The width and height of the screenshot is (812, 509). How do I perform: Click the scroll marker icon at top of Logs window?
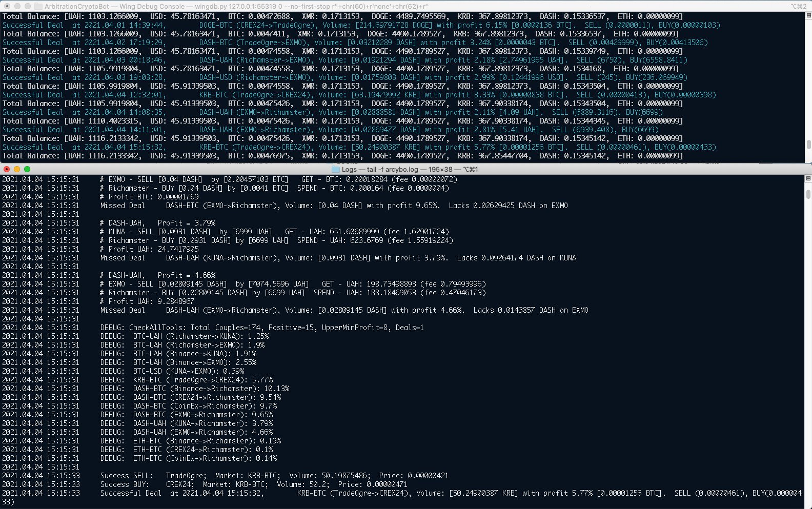pyautogui.click(x=808, y=178)
